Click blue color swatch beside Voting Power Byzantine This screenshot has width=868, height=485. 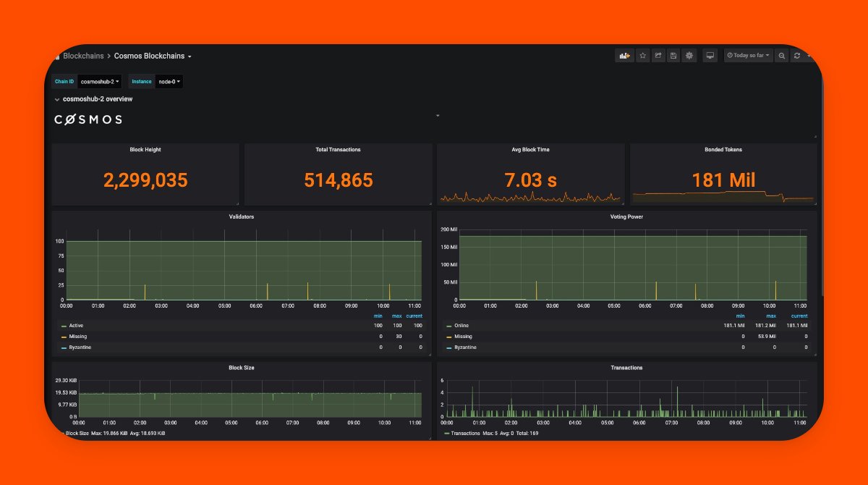449,347
